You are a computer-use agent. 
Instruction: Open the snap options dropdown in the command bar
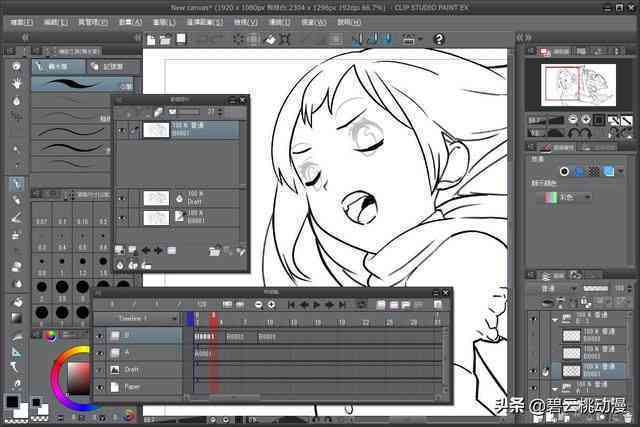pyautogui.click(x=421, y=40)
